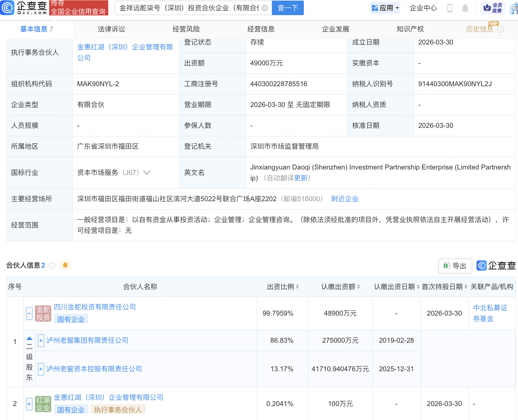The width and height of the screenshot is (518, 420).
Task: Toggle sorting on 首次持股日期 column
Action: tap(465, 287)
